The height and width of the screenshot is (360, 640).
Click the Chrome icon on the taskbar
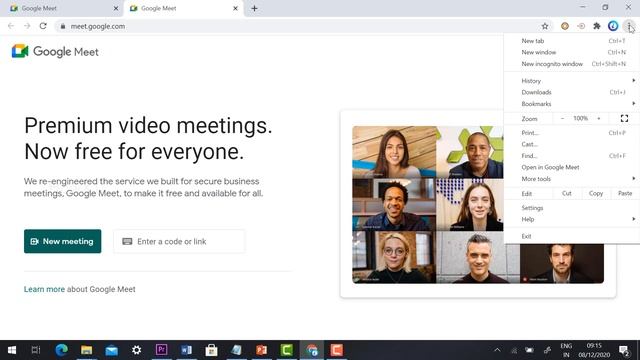point(312,350)
